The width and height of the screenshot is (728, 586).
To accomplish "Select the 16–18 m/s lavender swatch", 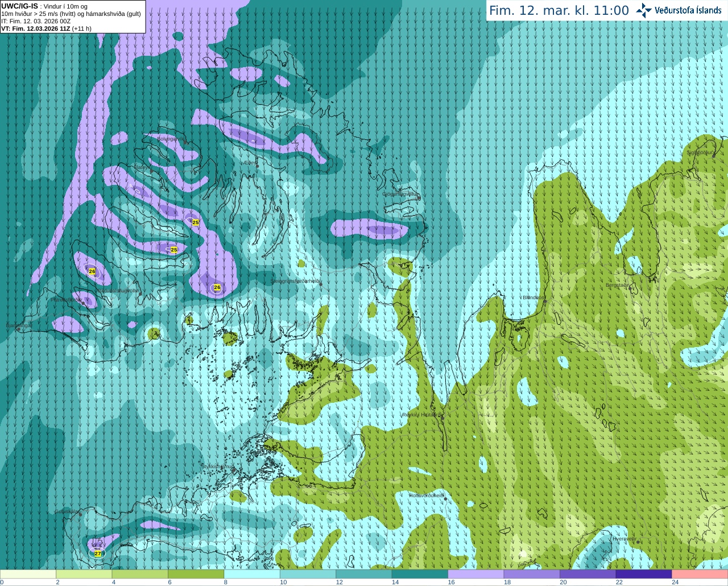I will pyautogui.click(x=476, y=574).
